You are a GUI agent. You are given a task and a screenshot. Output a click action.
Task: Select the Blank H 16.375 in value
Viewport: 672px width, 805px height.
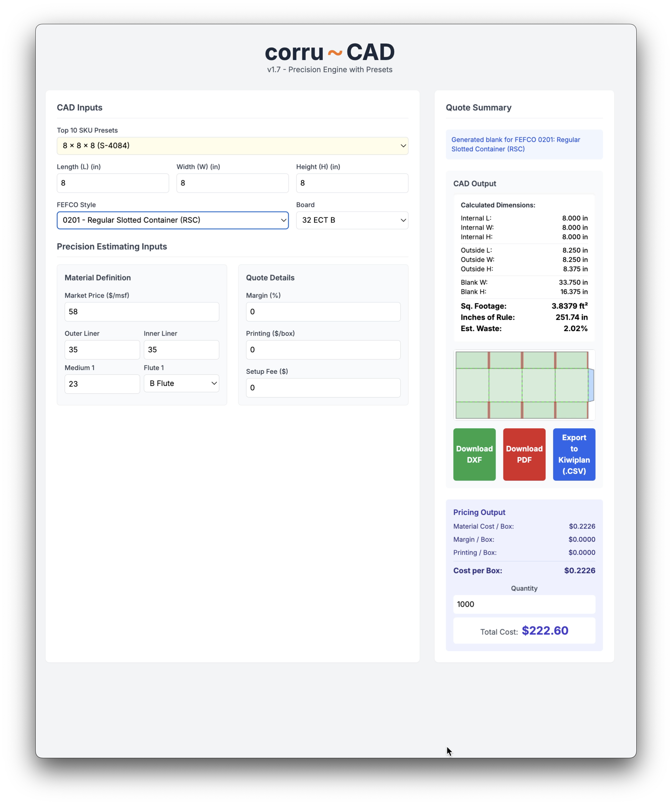point(574,292)
